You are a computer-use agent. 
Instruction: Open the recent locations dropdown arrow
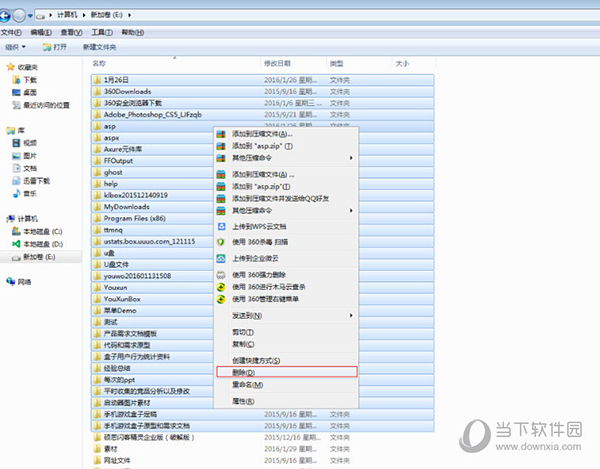pyautogui.click(x=30, y=16)
